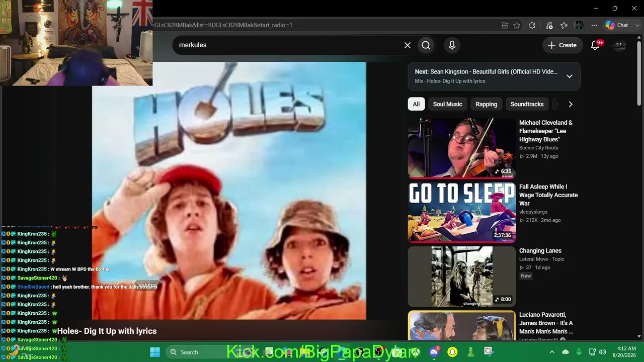Open Discord from the taskbar
Image resolution: width=644 pixels, height=362 pixels.
coord(435,352)
